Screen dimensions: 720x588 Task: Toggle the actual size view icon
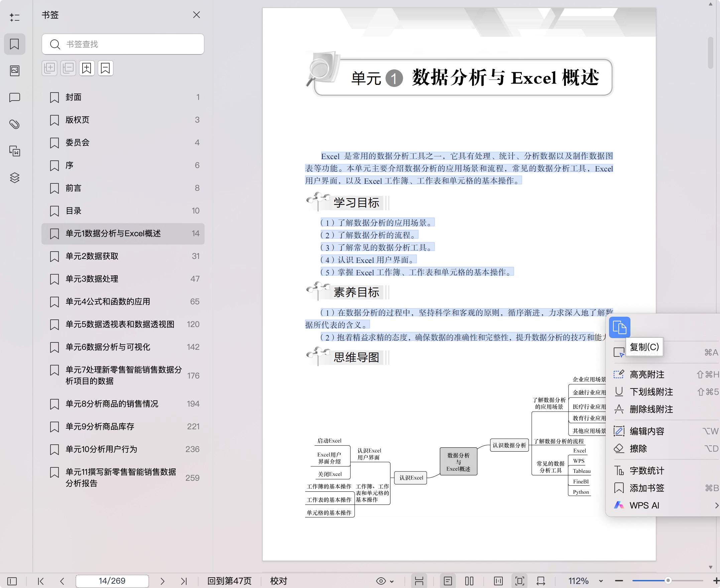tap(498, 581)
